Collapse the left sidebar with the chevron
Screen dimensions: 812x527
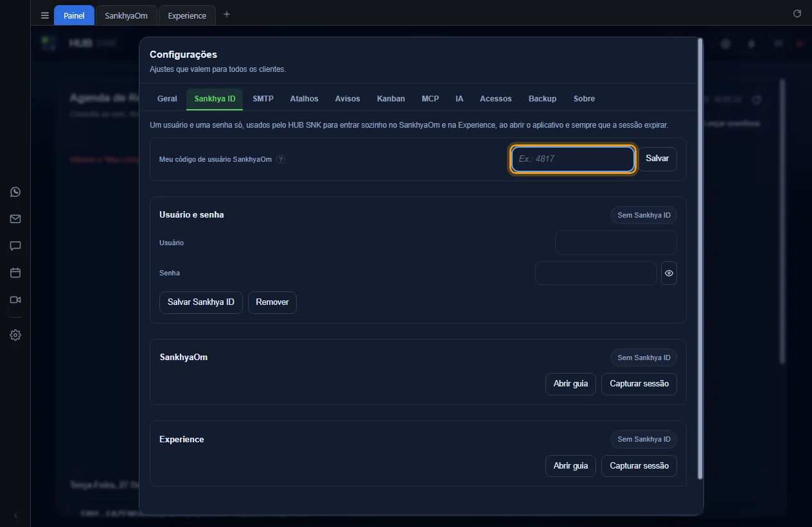(15, 515)
